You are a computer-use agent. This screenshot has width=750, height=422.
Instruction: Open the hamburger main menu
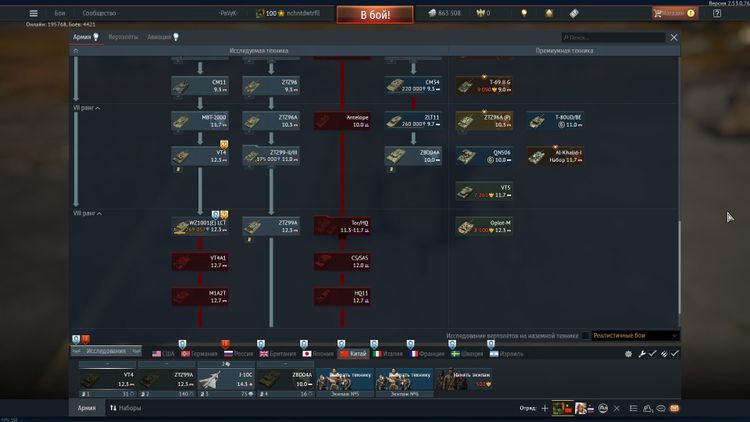[x=33, y=13]
